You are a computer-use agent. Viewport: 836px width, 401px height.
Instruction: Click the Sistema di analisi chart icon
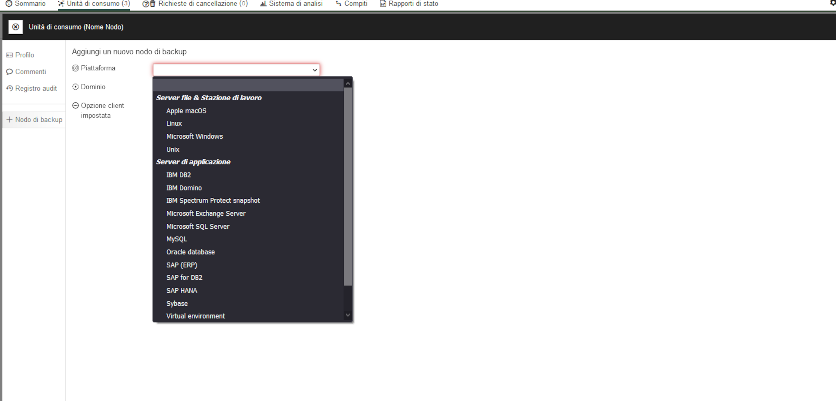coord(263,4)
